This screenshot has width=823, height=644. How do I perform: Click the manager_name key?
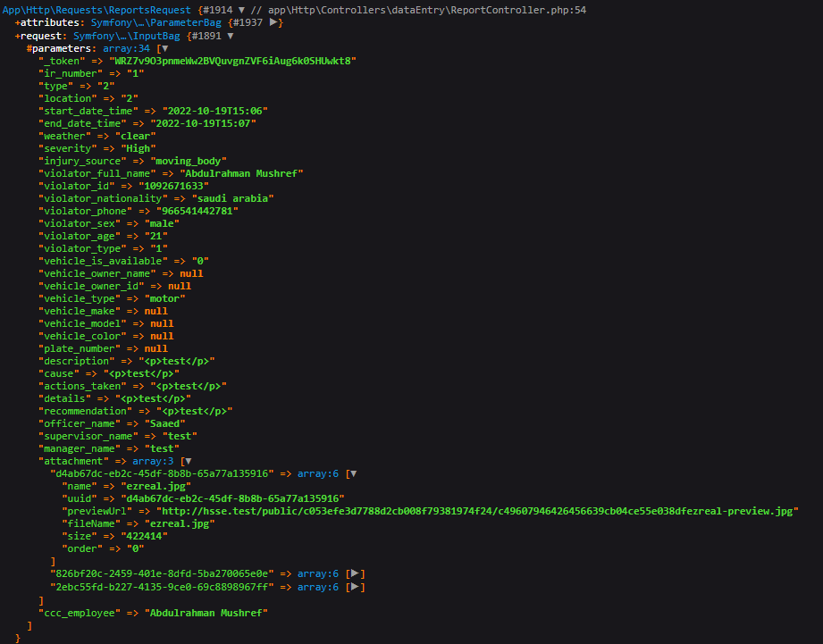point(80,448)
